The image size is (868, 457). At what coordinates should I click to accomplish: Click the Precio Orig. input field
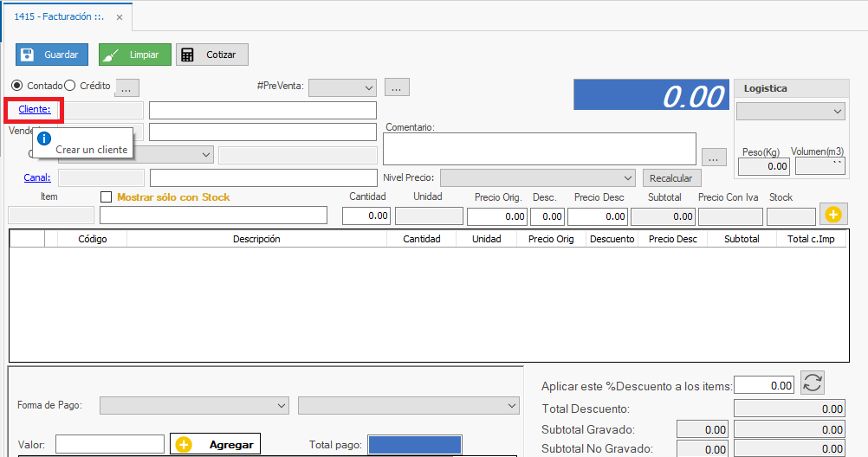pyautogui.click(x=497, y=216)
